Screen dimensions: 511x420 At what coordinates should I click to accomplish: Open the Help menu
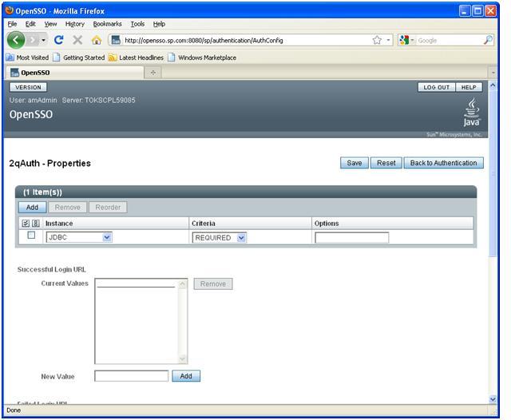tap(159, 24)
